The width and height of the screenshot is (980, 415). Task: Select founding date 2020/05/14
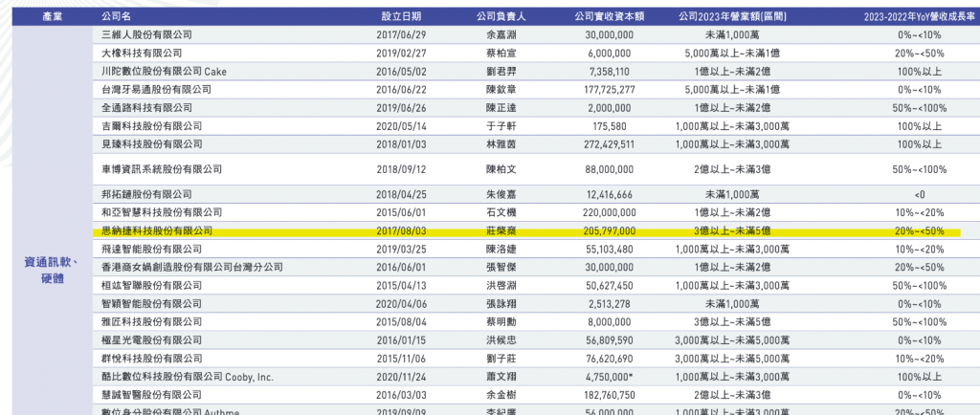(401, 126)
